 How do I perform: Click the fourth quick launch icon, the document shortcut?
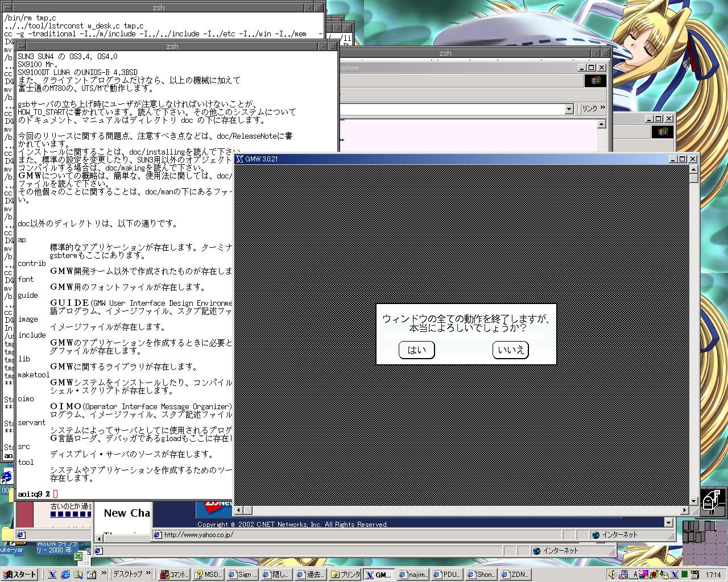92,575
